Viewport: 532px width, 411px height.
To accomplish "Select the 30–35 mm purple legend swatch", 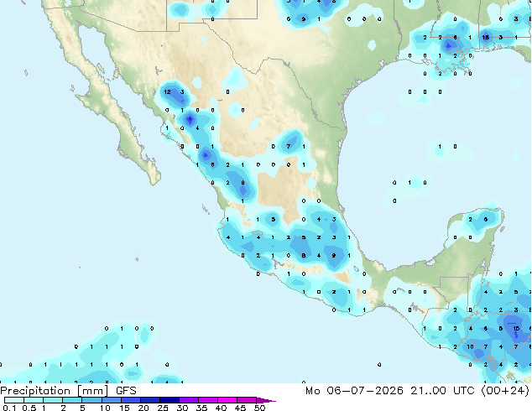I will (x=188, y=400).
